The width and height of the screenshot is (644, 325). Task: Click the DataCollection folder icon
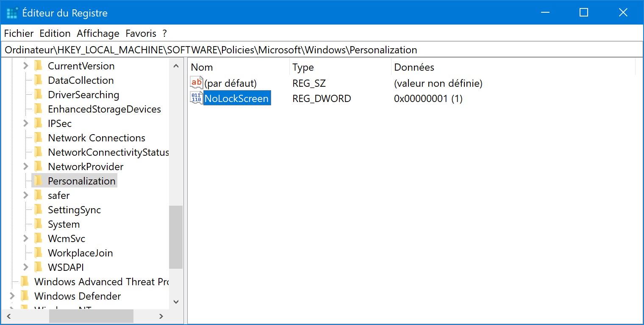coord(38,80)
